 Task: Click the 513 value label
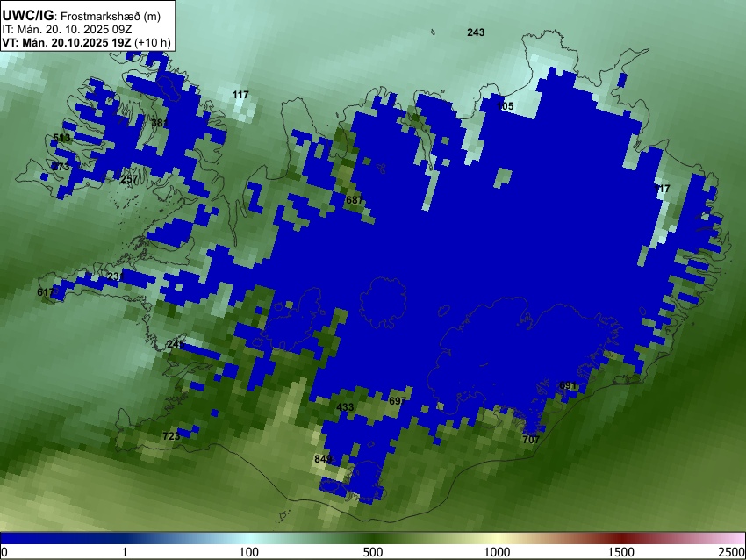click(61, 138)
